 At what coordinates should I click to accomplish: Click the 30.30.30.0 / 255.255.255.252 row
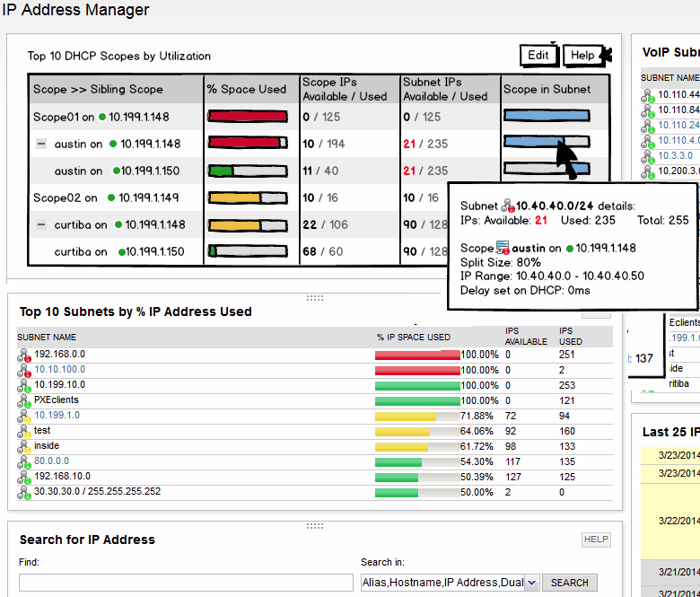(315, 493)
